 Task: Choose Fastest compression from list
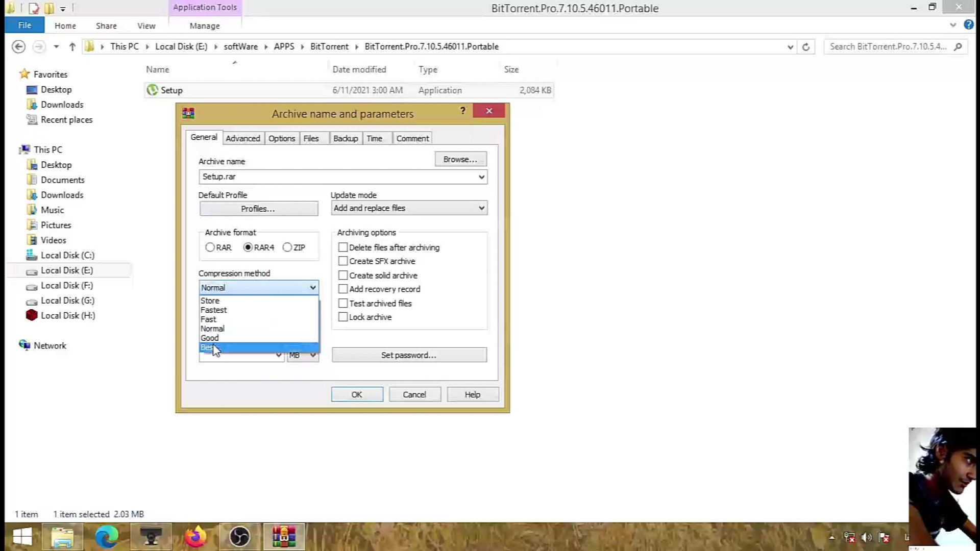[x=259, y=310]
